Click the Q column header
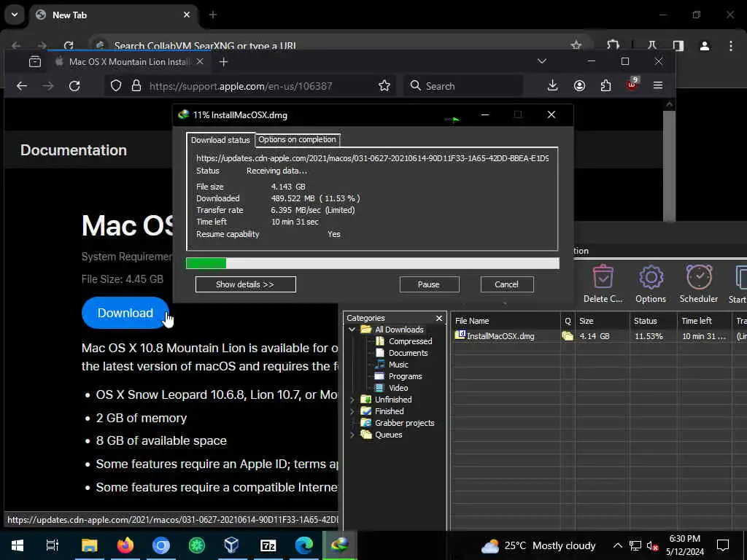 [x=568, y=321]
